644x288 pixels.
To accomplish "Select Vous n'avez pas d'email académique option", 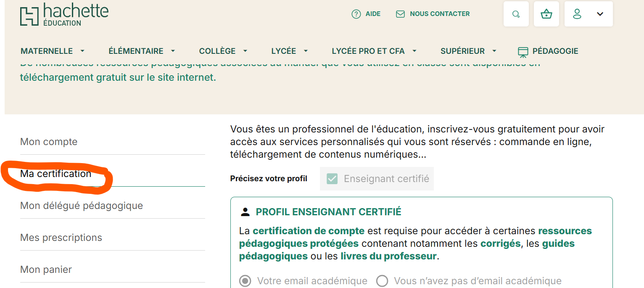I will click(x=382, y=281).
